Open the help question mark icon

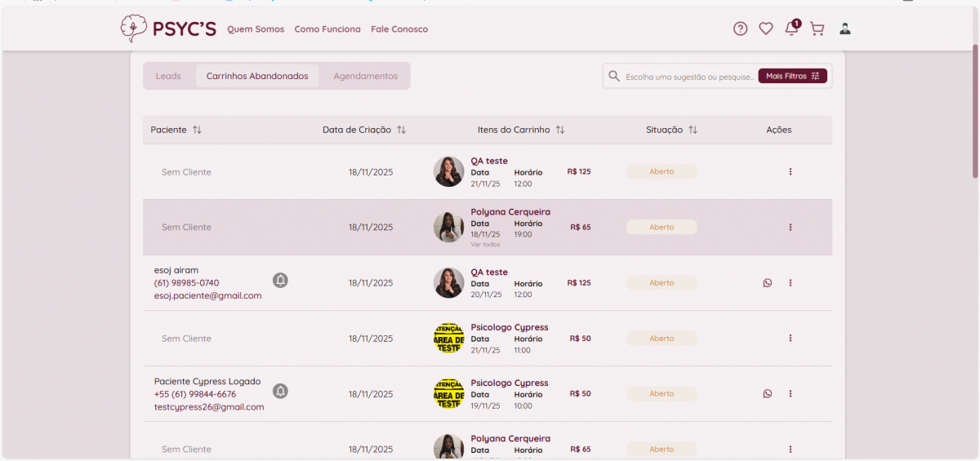[x=740, y=29]
